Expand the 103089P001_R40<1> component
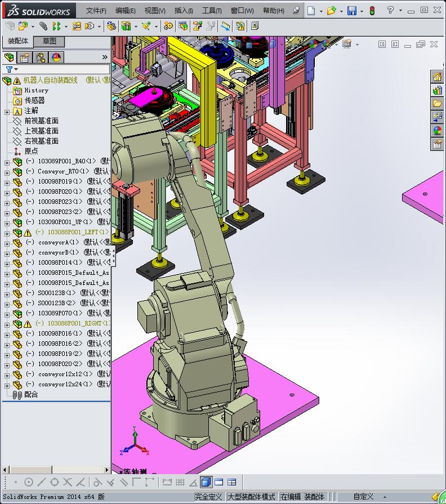This screenshot has height=504, width=446. click(x=7, y=163)
